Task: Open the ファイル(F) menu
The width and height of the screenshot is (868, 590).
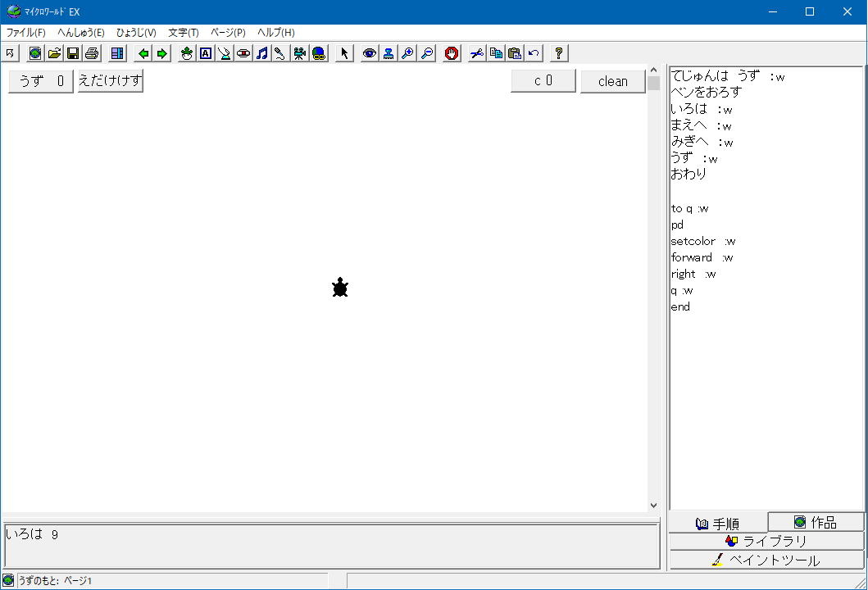Action: click(25, 33)
